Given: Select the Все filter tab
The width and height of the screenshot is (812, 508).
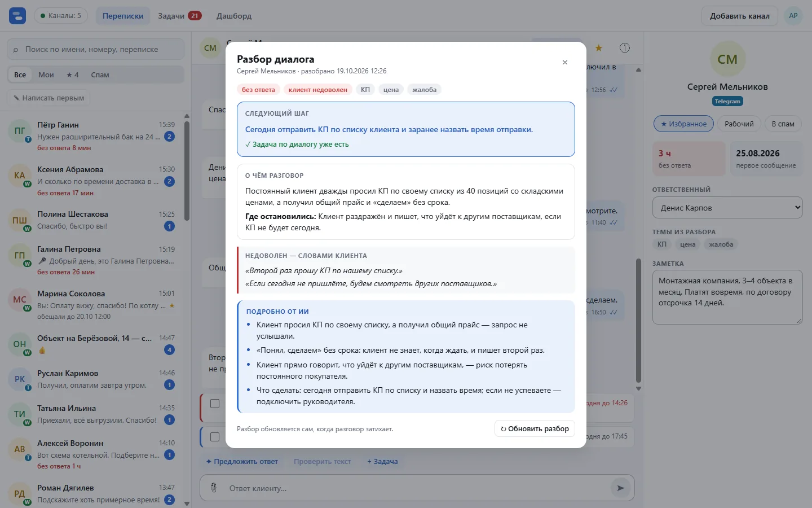Looking at the screenshot, I should click(20, 75).
